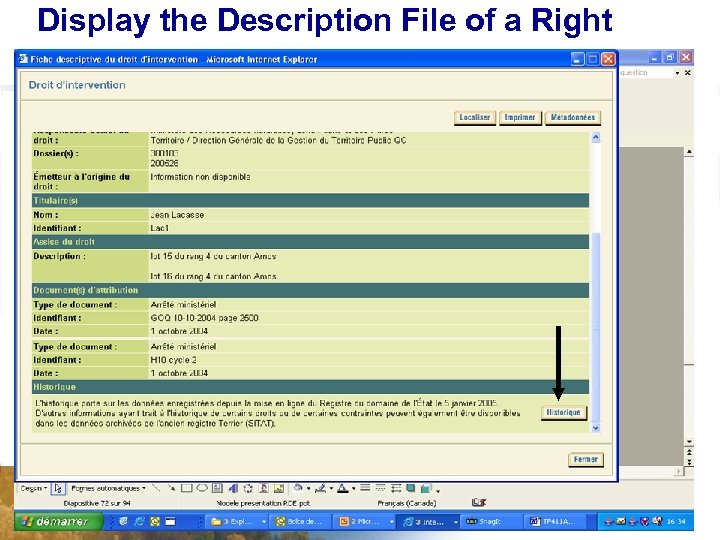Open the shadow style icon
The width and height of the screenshot is (720, 540).
[x=411, y=488]
